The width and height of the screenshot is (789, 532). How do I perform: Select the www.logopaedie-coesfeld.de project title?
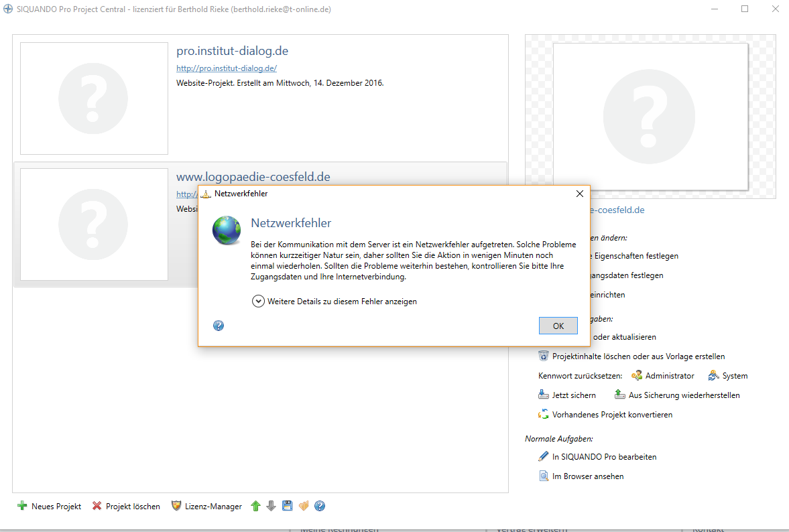[253, 177]
